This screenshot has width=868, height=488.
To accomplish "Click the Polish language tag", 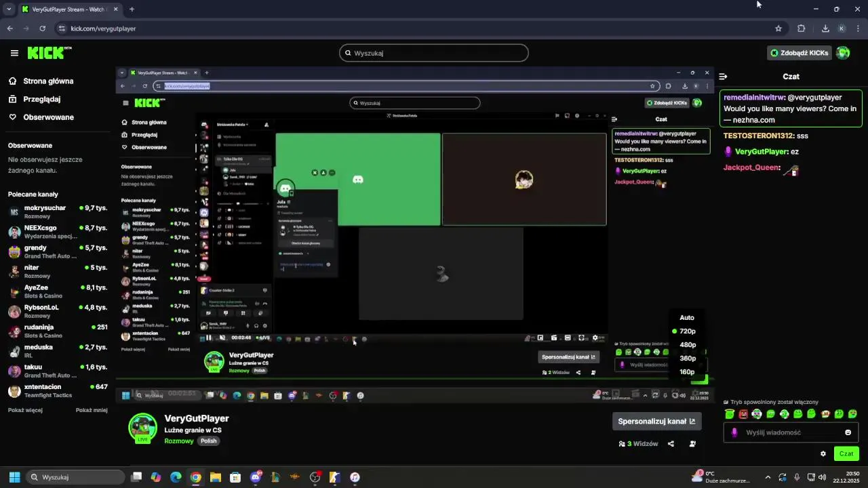I will tap(208, 441).
